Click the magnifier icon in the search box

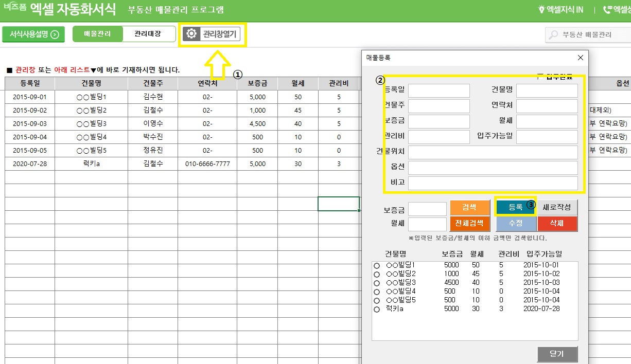pyautogui.click(x=554, y=35)
